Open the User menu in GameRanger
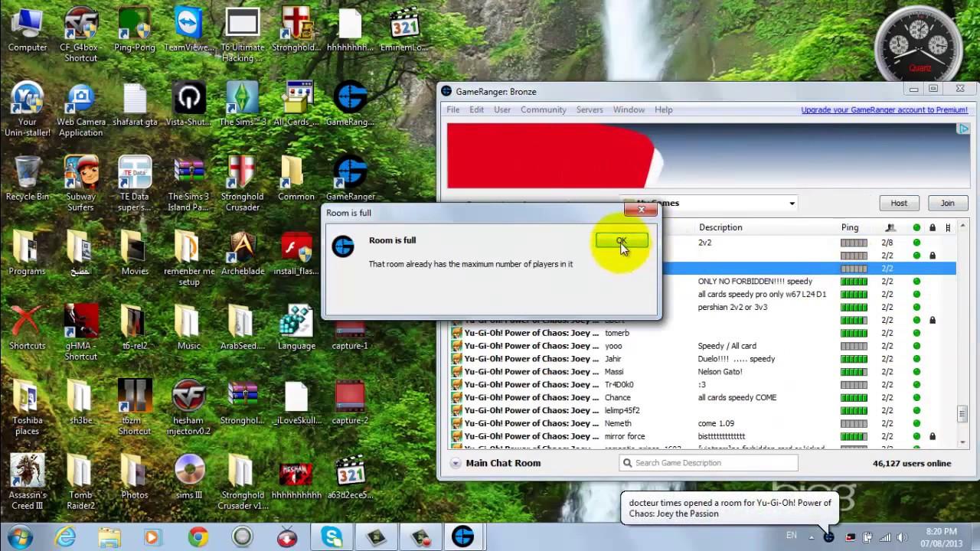Screen dimensions: 980x551 (x=502, y=109)
